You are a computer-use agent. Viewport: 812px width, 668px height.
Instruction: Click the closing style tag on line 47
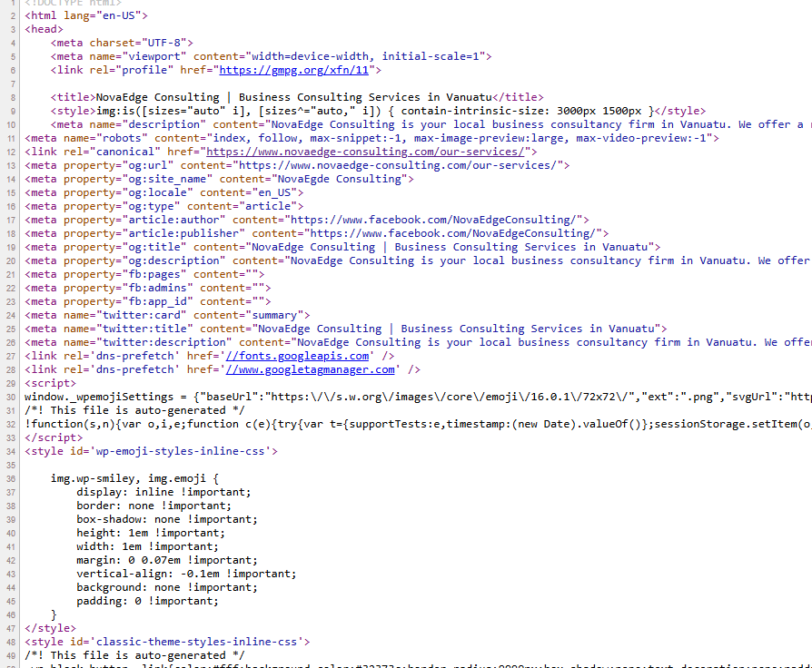pos(50,628)
